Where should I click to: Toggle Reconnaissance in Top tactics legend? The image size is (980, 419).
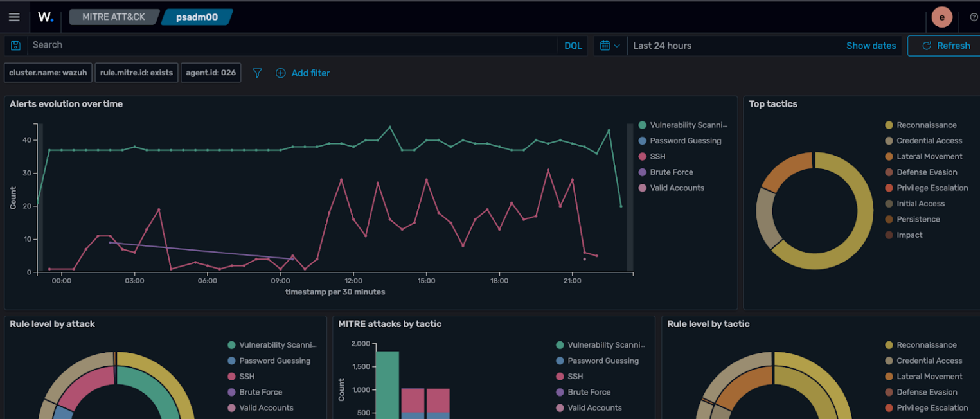pos(926,125)
